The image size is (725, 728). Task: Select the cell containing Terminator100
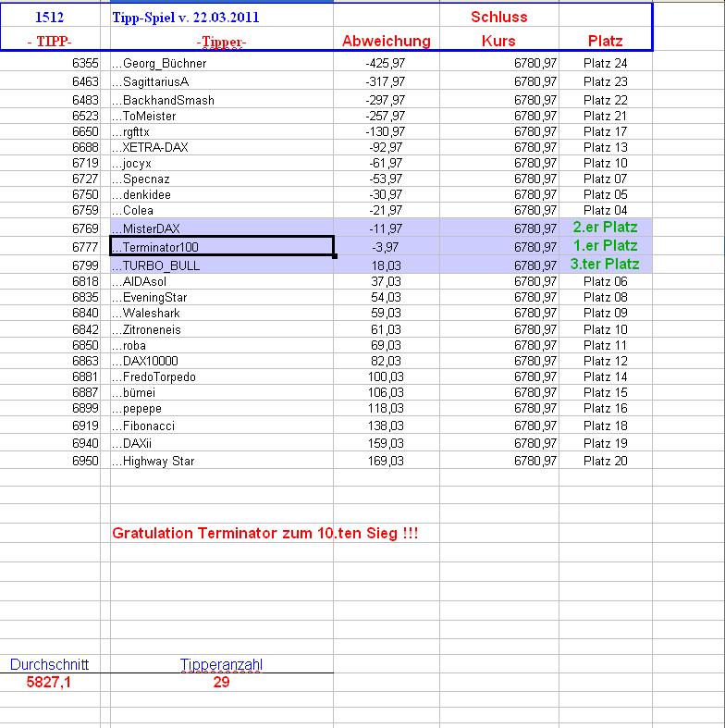click(x=221, y=247)
